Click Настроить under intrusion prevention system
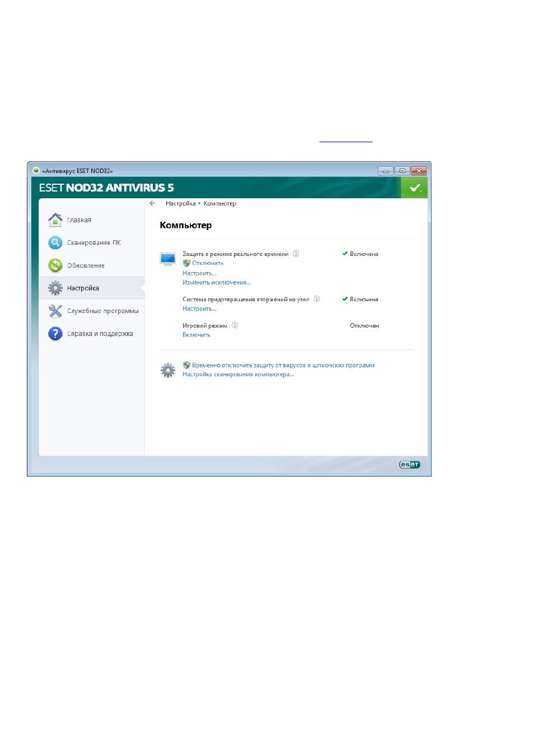The image size is (534, 756). pyautogui.click(x=199, y=309)
